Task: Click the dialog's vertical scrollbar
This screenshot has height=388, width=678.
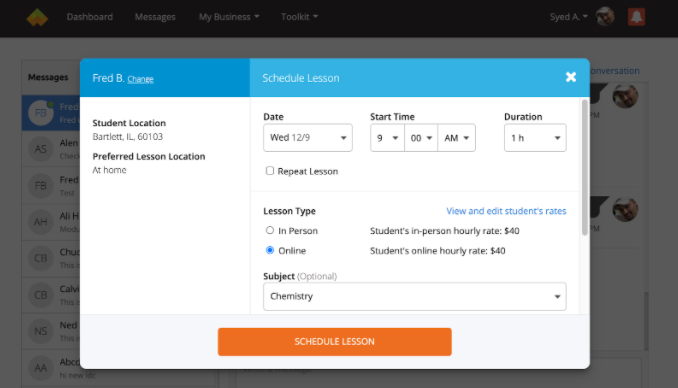Action: coord(585,167)
